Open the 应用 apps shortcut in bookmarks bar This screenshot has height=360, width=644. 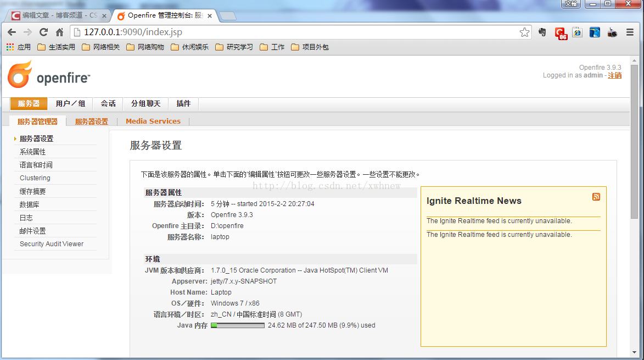click(x=19, y=47)
